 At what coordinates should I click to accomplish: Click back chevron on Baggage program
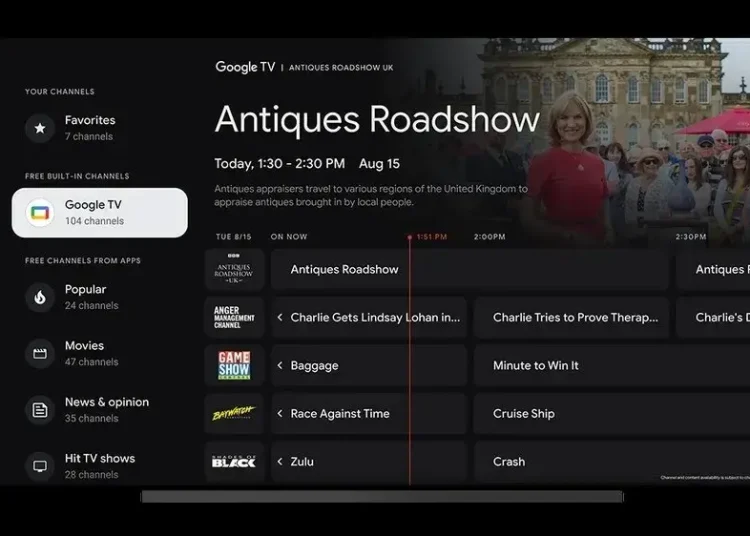click(280, 365)
